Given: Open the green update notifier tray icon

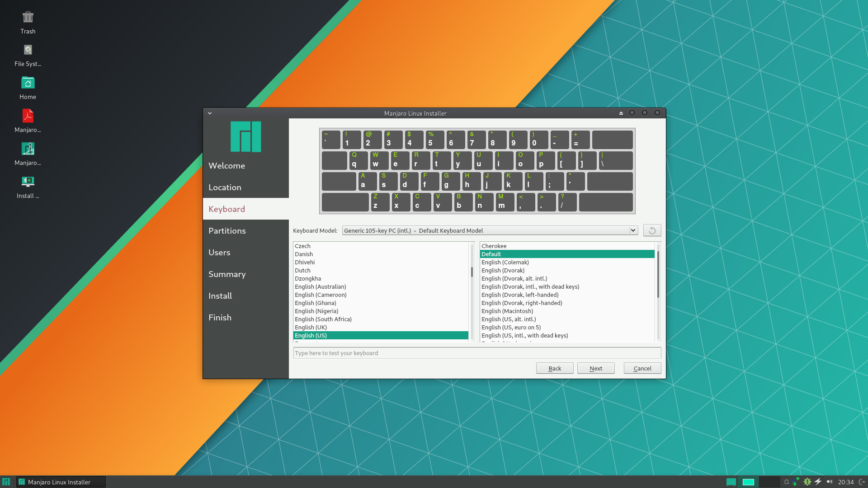Looking at the screenshot, I should pos(807,482).
